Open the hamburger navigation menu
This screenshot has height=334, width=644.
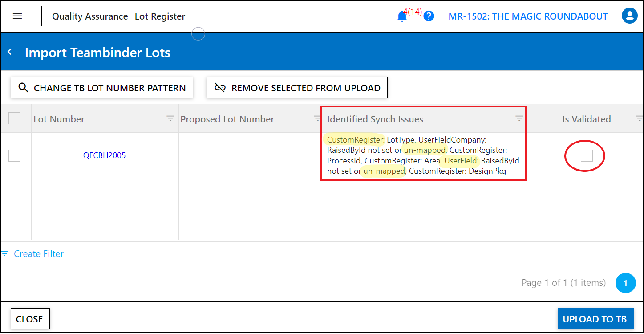coord(17,16)
